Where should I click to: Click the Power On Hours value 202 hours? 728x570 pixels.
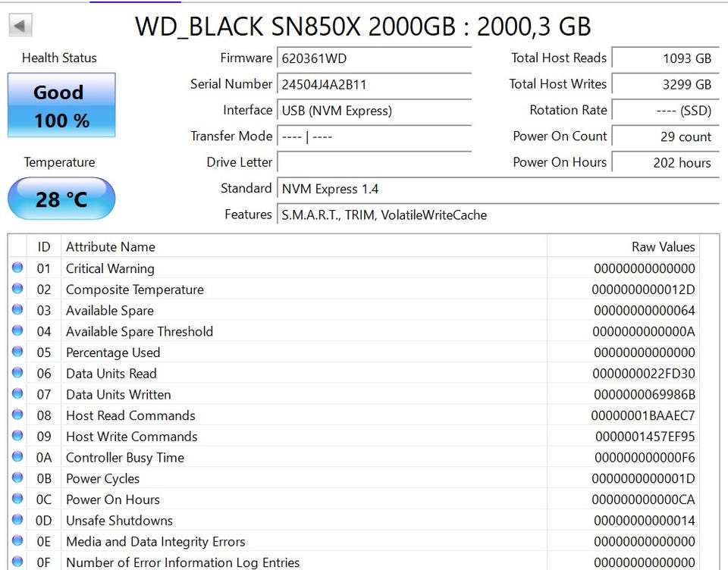click(665, 162)
